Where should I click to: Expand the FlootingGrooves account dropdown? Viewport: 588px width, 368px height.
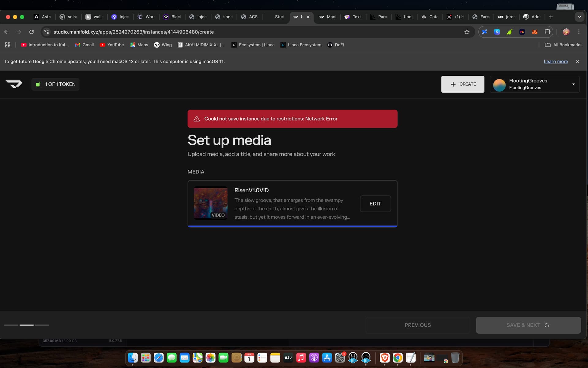pyautogui.click(x=573, y=84)
